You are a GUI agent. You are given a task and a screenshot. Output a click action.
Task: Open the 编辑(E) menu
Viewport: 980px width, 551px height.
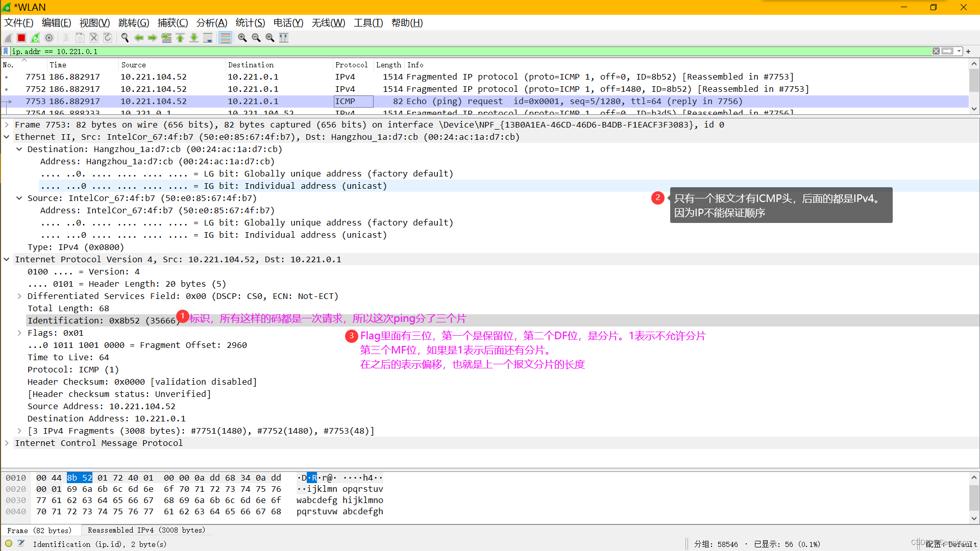[57, 23]
